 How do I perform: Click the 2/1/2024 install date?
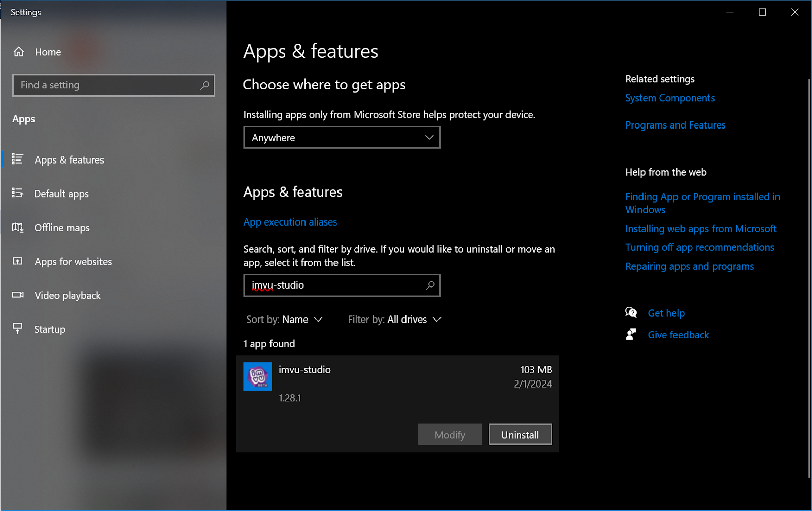click(532, 384)
